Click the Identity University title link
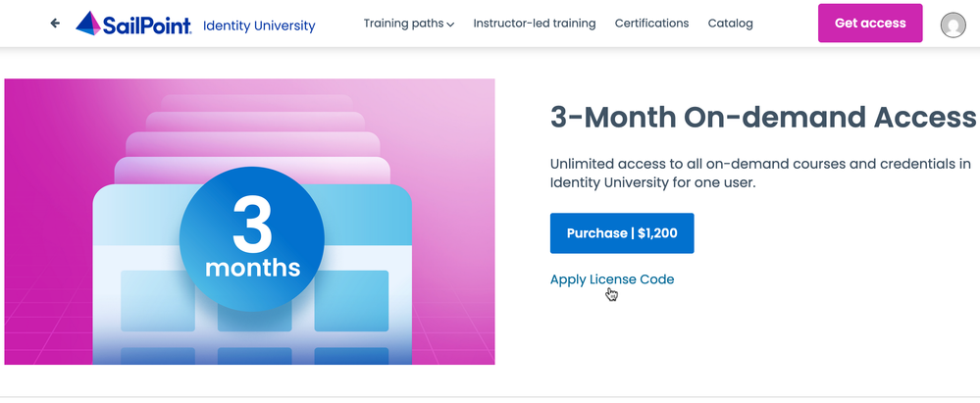Image resolution: width=980 pixels, height=403 pixels. pyautogui.click(x=259, y=25)
